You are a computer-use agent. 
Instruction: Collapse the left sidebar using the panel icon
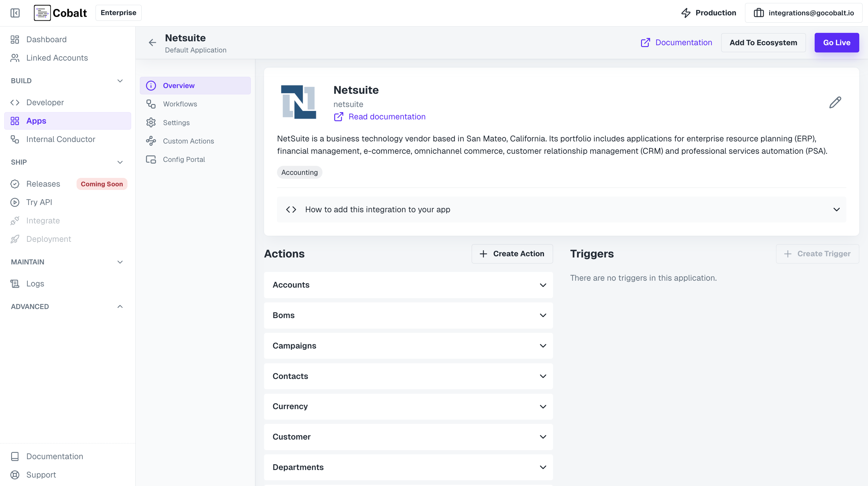pyautogui.click(x=15, y=13)
